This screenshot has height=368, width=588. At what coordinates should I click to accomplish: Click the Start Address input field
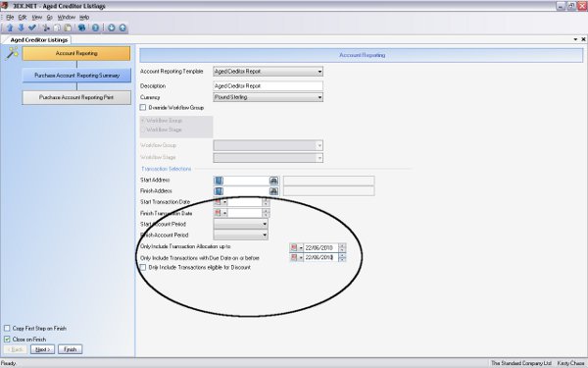[x=246, y=181]
